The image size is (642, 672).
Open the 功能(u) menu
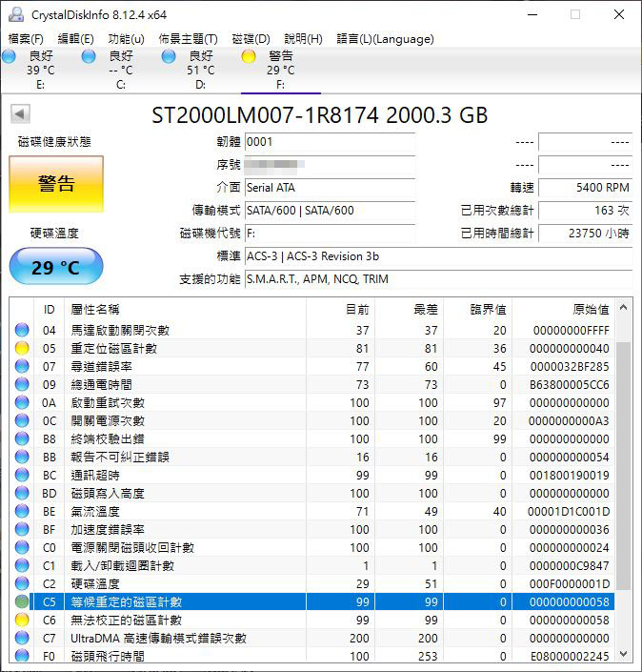[126, 39]
